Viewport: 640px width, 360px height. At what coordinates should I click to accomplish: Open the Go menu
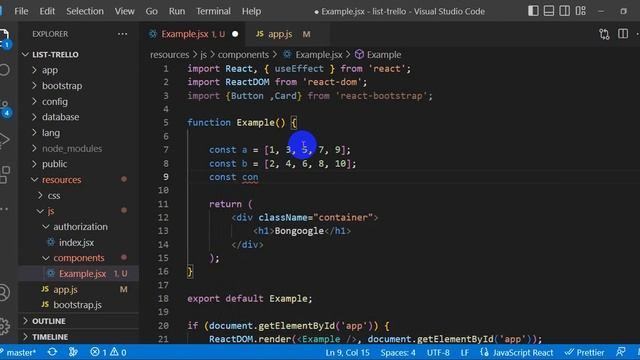pos(151,11)
